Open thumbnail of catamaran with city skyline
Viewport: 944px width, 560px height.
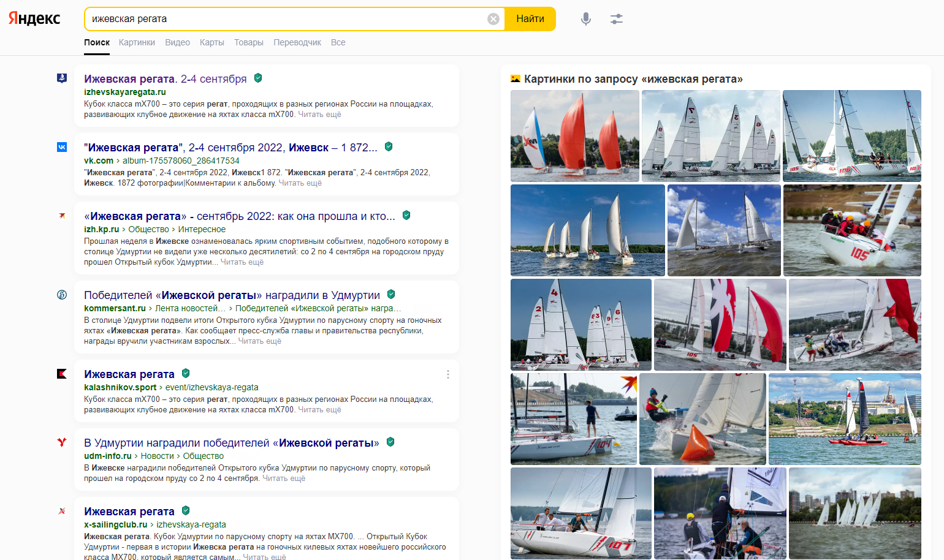(845, 419)
